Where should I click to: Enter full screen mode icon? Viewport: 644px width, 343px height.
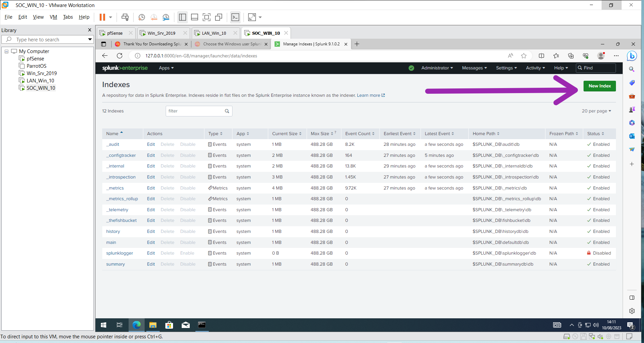(207, 17)
